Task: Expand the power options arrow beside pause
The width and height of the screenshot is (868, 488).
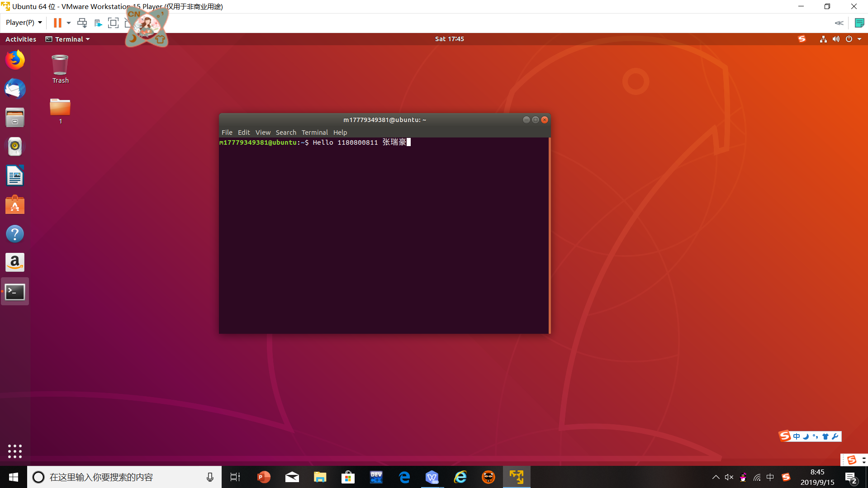Action: coord(69,23)
